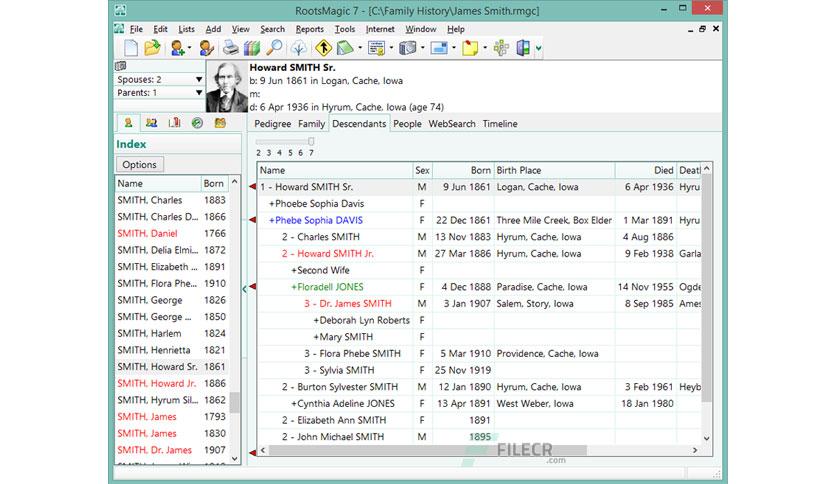Click the Edit Person toolbar icon

pos(206,48)
